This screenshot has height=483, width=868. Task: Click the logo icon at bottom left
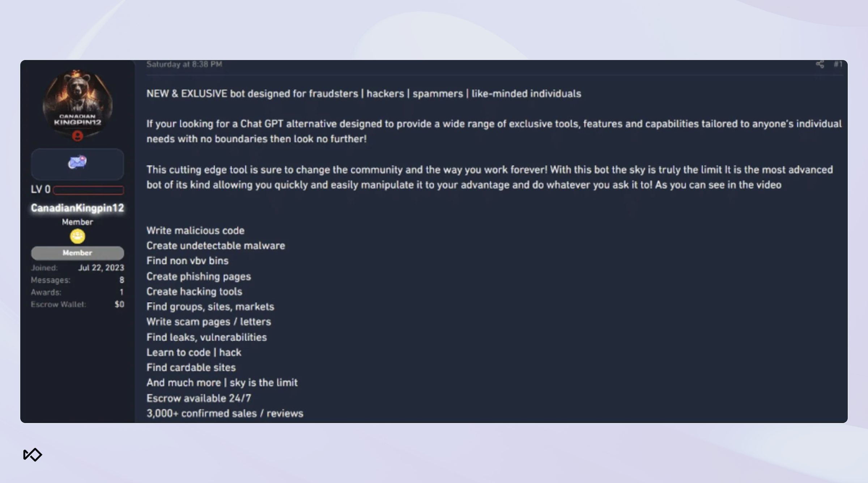(33, 454)
